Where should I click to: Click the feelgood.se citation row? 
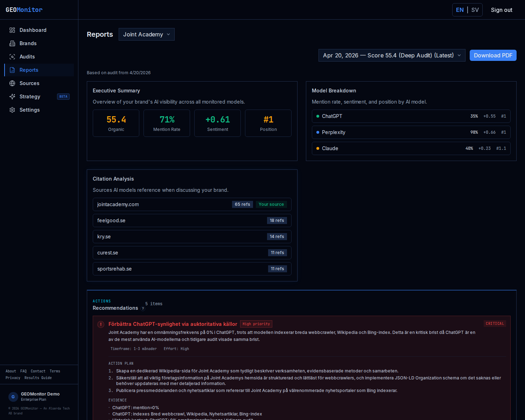(x=192, y=220)
